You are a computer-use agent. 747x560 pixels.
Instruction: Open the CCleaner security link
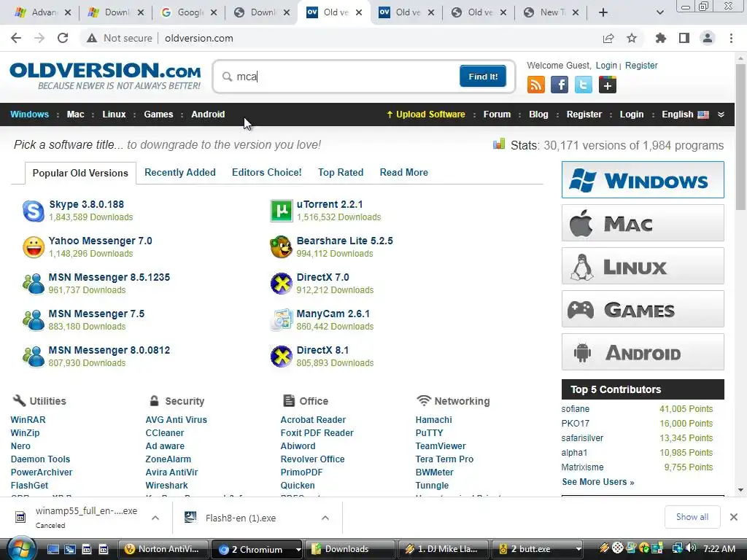coord(165,433)
